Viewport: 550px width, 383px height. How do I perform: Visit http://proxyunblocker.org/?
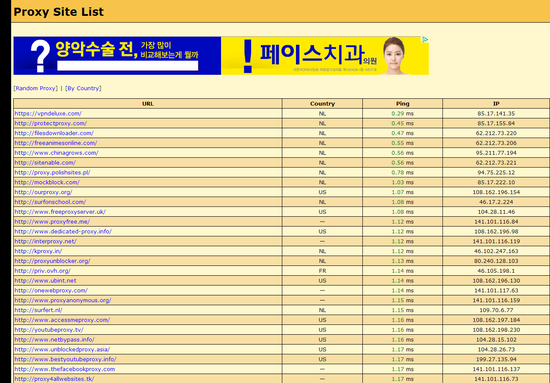pos(52,261)
